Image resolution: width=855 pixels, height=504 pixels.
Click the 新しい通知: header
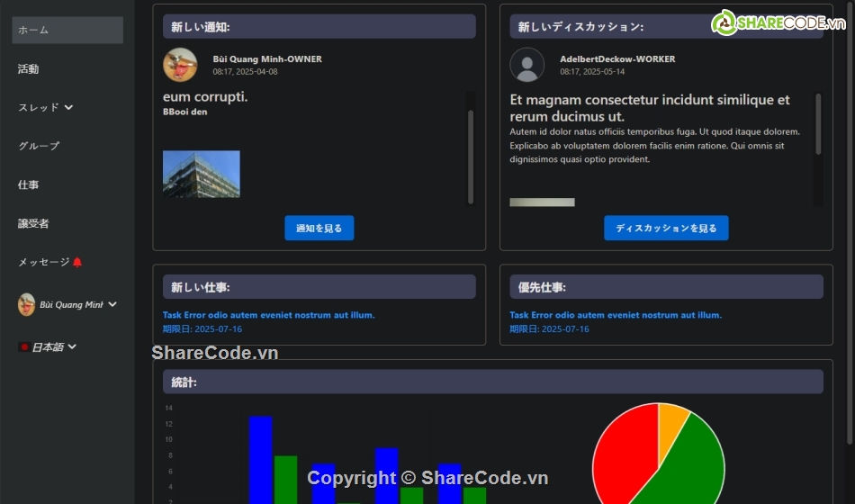[319, 26]
